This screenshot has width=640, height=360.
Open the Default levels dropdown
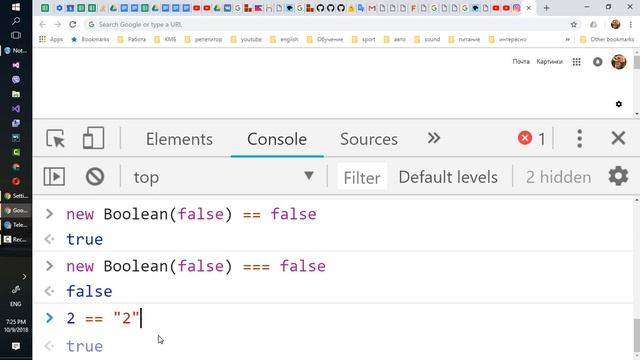pyautogui.click(x=448, y=177)
